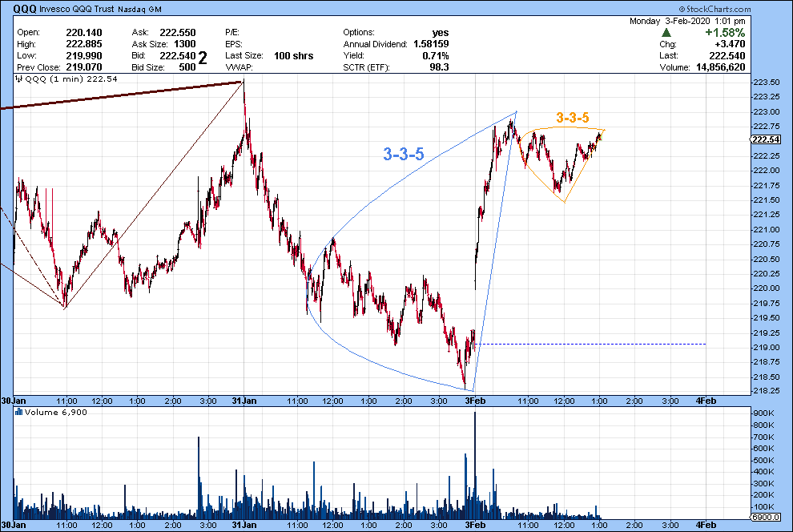Image resolution: width=793 pixels, height=532 pixels.
Task: Select the Low value 219.990
Action: pyautogui.click(x=84, y=55)
